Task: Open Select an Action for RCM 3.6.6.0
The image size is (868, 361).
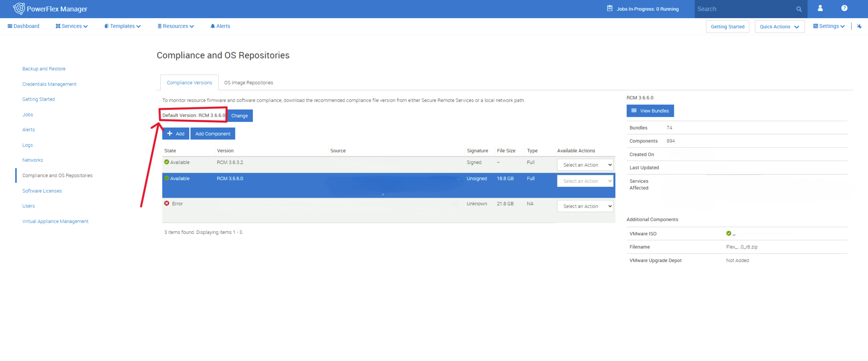Action: (585, 181)
